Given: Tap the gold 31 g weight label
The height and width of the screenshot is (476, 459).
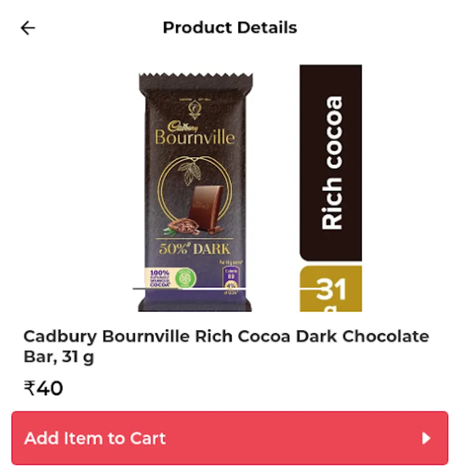Looking at the screenshot, I should 331,289.
